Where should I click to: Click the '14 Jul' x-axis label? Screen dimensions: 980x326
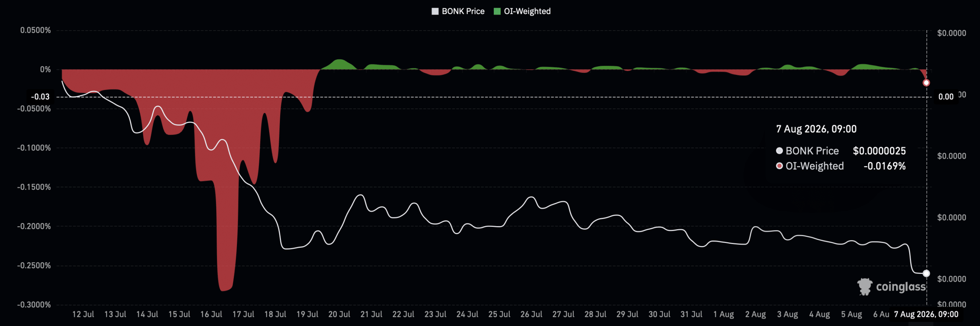pos(147,314)
